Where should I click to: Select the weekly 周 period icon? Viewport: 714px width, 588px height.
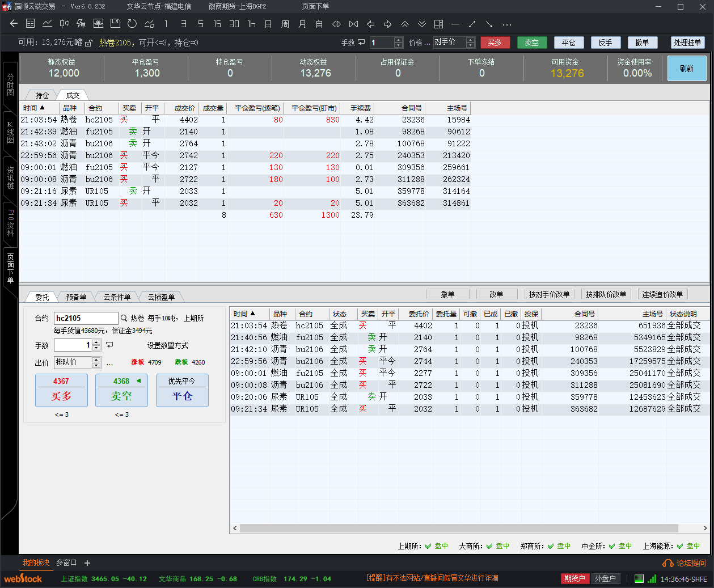[x=285, y=24]
